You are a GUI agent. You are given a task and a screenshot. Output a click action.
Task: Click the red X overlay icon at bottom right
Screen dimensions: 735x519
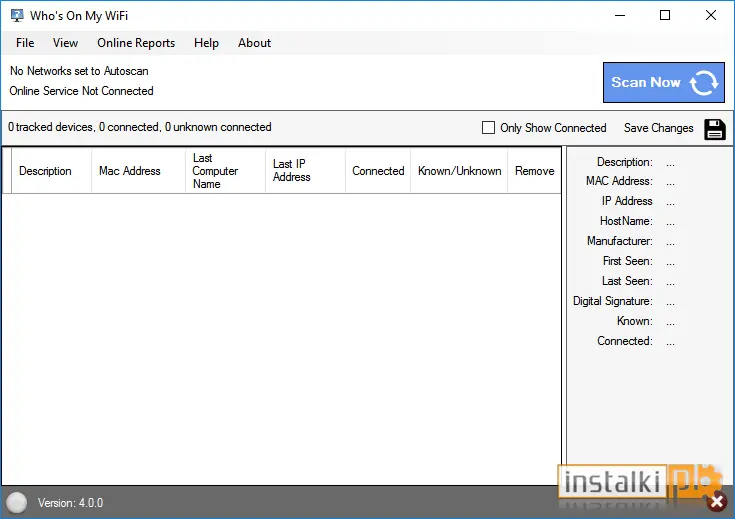pos(717,502)
